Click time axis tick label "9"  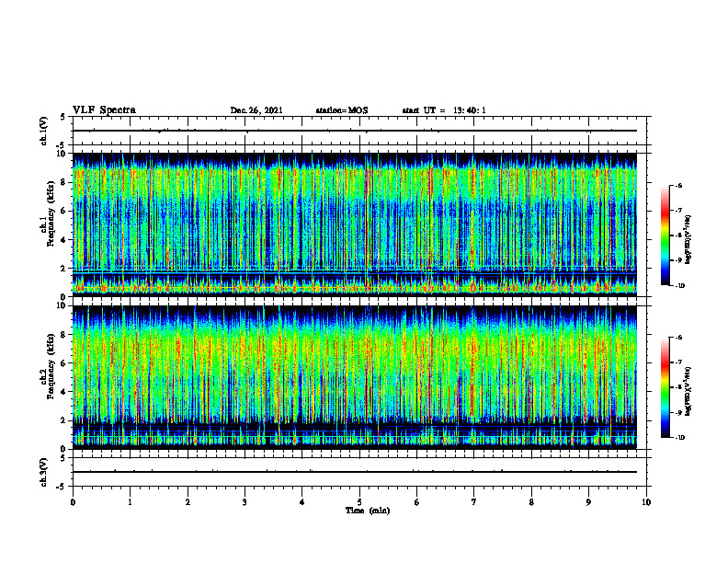click(588, 502)
